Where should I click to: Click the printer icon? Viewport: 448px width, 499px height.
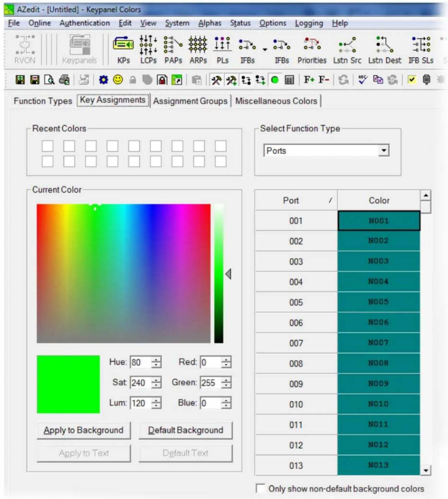tap(64, 80)
